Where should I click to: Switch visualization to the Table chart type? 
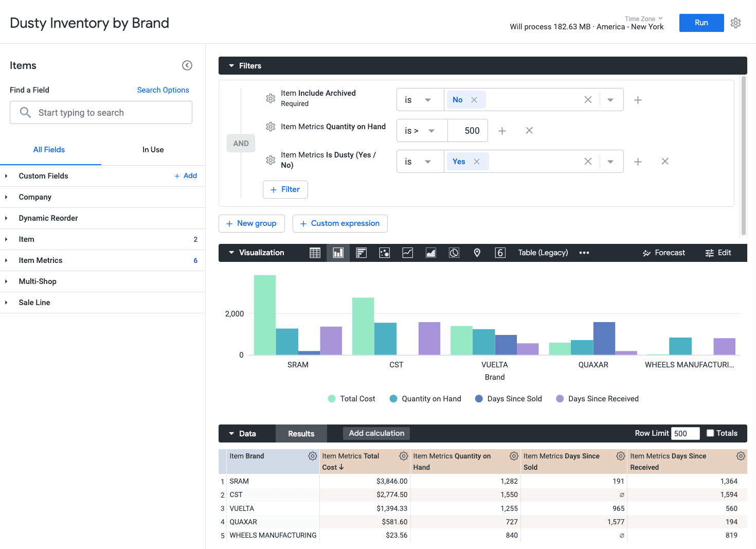point(315,253)
